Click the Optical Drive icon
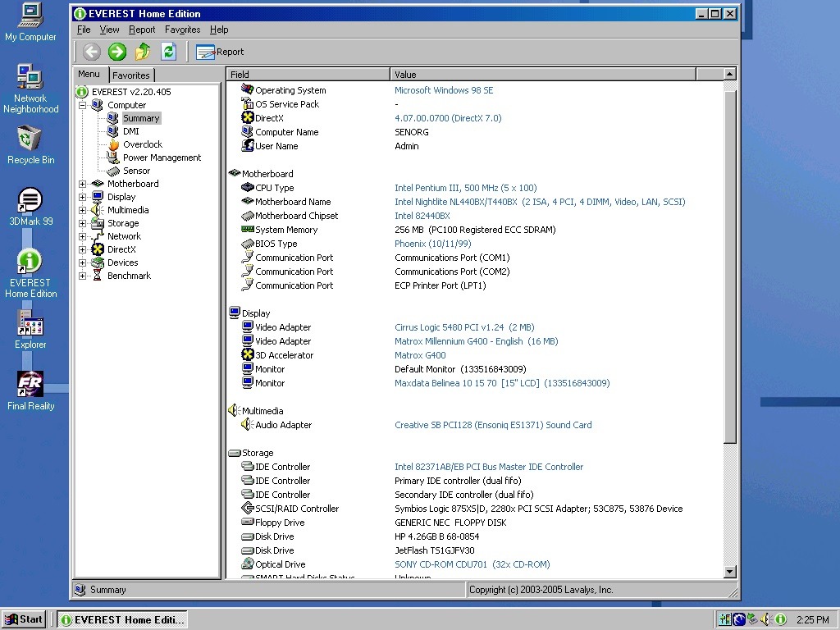 pyautogui.click(x=247, y=564)
